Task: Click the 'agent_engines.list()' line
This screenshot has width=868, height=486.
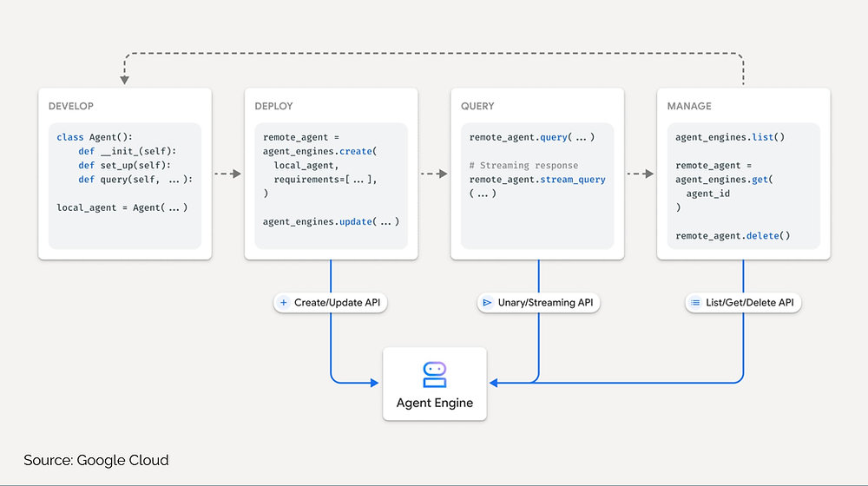Action: coord(730,137)
